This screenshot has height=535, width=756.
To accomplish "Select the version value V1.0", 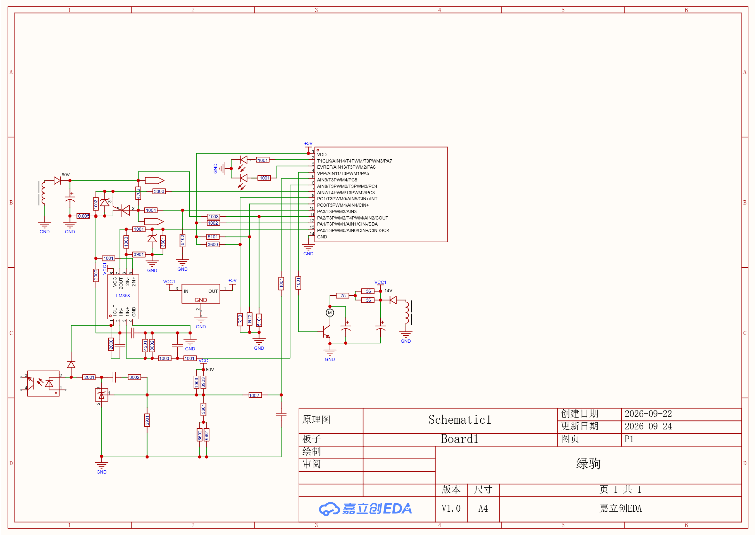I will click(451, 509).
